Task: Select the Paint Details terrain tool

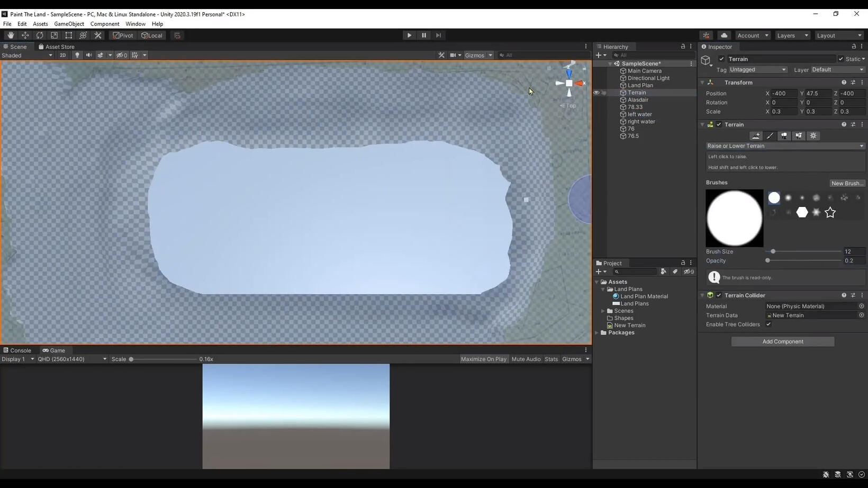Action: click(x=799, y=135)
